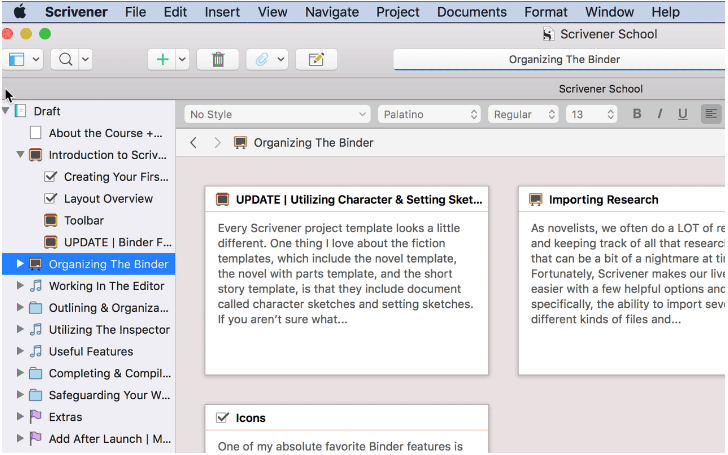The image size is (728, 455).
Task: Toggle checkbox for Creating Your Firs...
Action: [x=51, y=177]
